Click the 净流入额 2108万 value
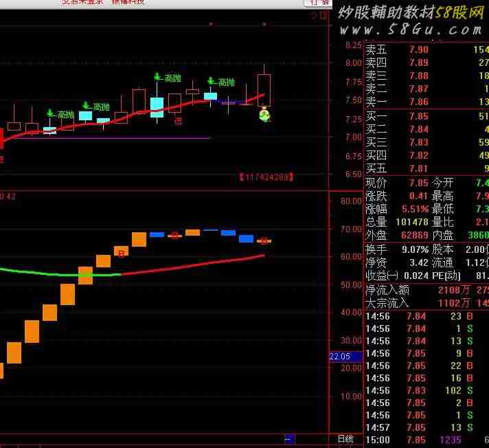The image size is (489, 448). click(x=454, y=291)
